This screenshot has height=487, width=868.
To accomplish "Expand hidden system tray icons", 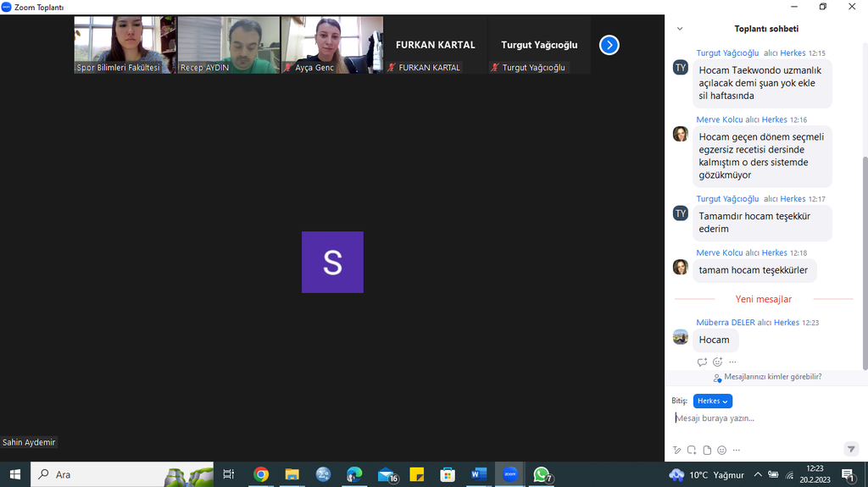I will (x=758, y=474).
